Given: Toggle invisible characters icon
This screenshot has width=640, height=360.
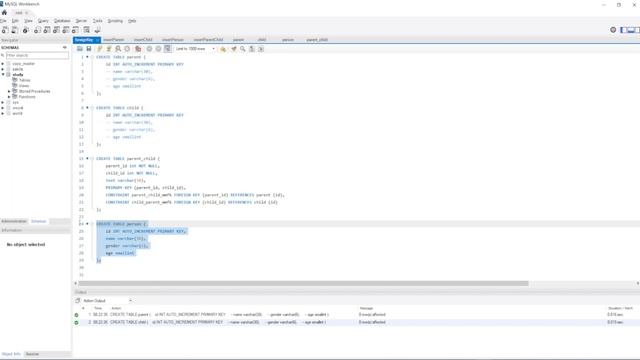Looking at the screenshot, I should [x=252, y=49].
